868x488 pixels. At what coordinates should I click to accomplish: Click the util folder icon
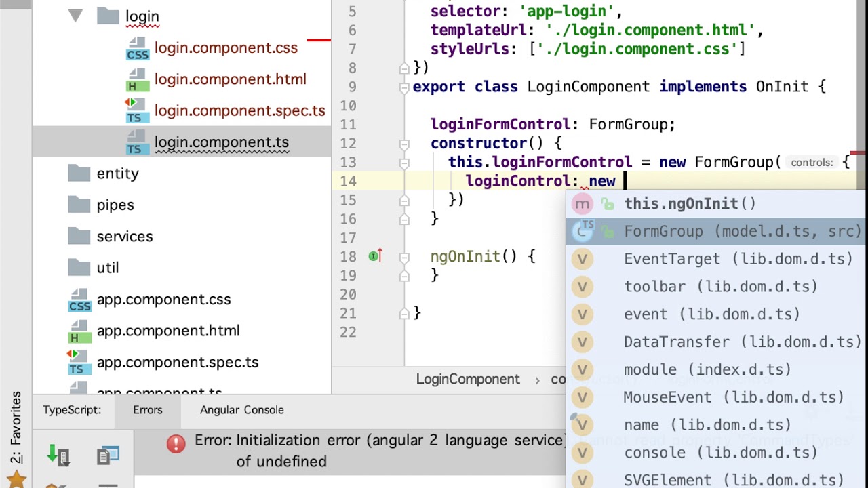[x=79, y=268]
